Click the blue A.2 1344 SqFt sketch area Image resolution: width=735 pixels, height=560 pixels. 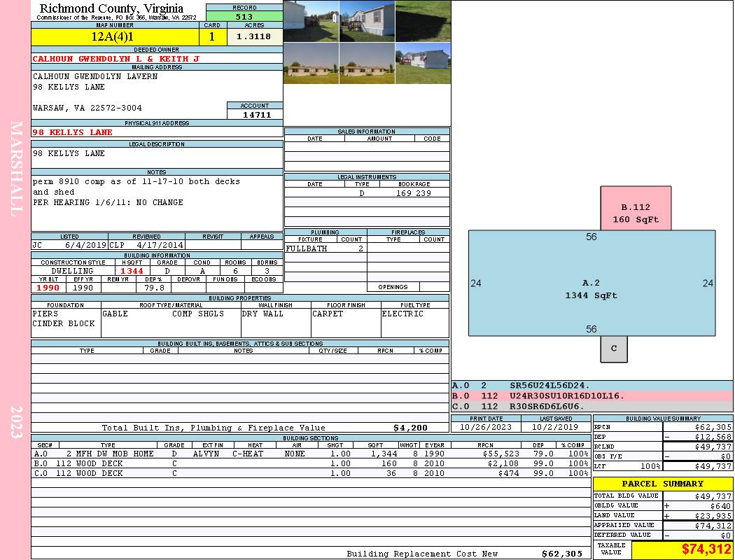[591, 283]
